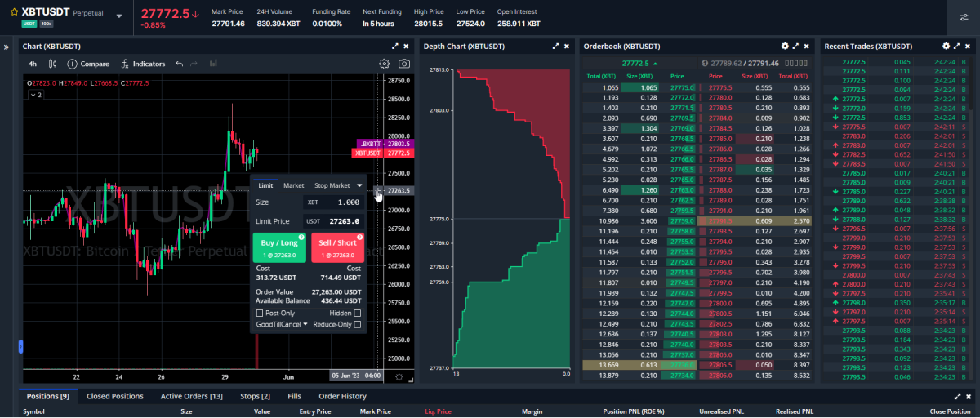The width and height of the screenshot is (980, 418).
Task: Expand the Chart panel to fullscreen
Action: (x=395, y=47)
